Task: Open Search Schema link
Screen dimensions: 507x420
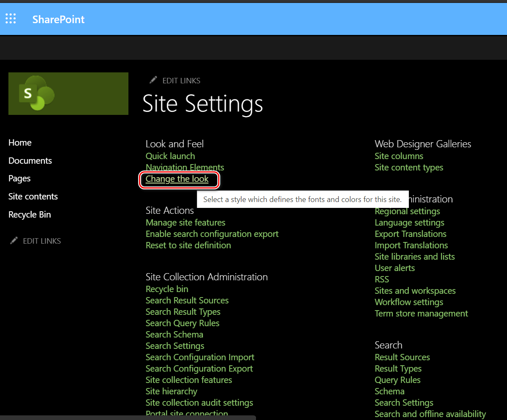Action: [174, 335]
